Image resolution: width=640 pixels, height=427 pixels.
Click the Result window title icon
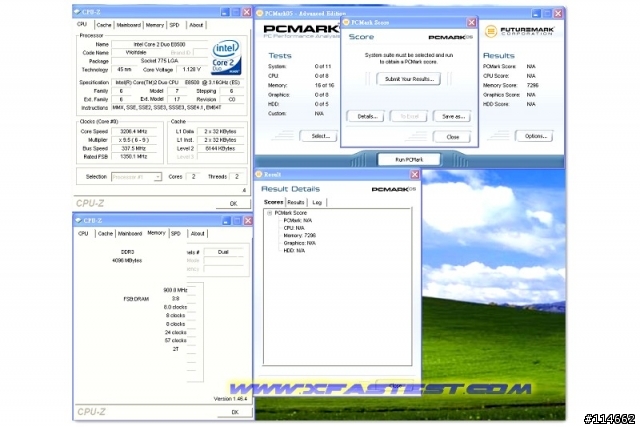click(258, 174)
